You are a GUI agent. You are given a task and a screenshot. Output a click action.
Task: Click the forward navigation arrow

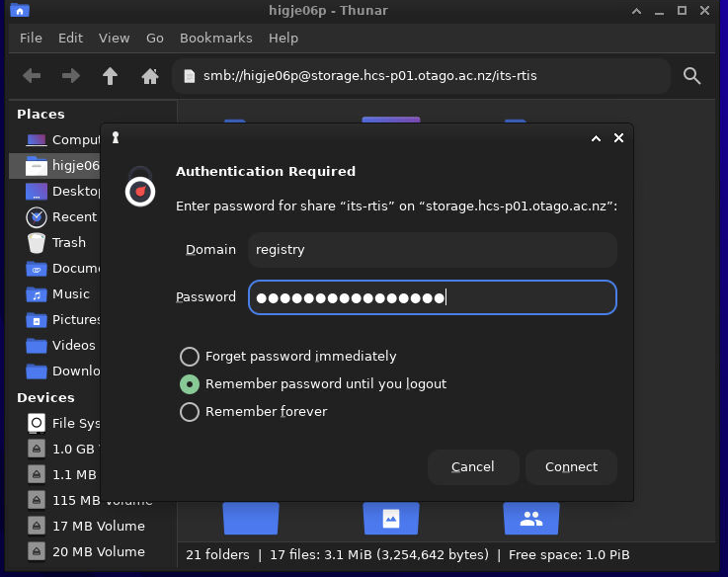pos(71,76)
